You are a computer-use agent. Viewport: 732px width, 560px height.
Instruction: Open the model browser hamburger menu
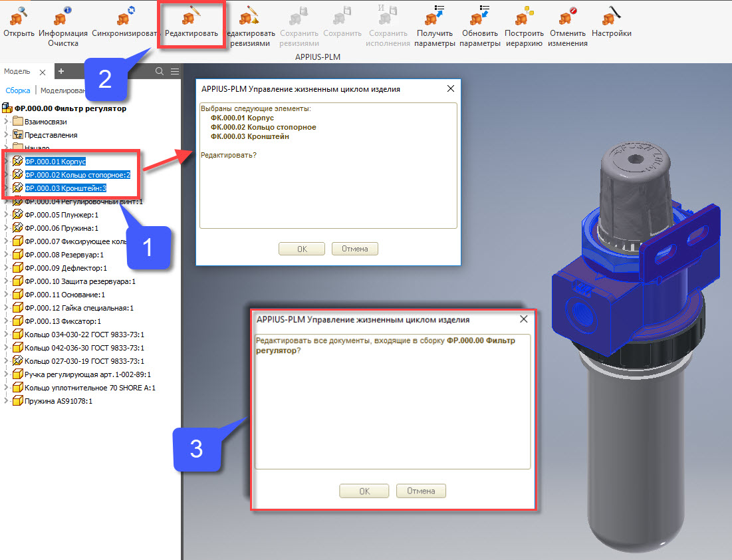[x=175, y=71]
